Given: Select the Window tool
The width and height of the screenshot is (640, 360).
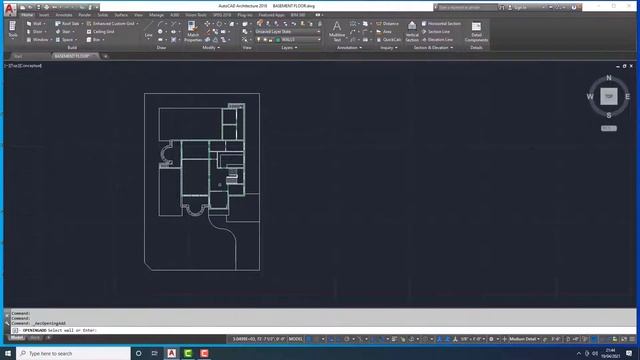Looking at the screenshot, I should [x=37, y=40].
